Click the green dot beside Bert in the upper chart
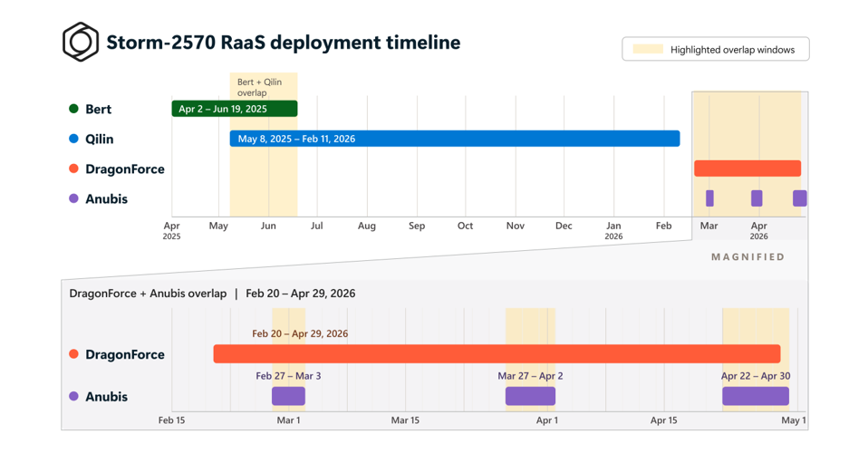 73,109
